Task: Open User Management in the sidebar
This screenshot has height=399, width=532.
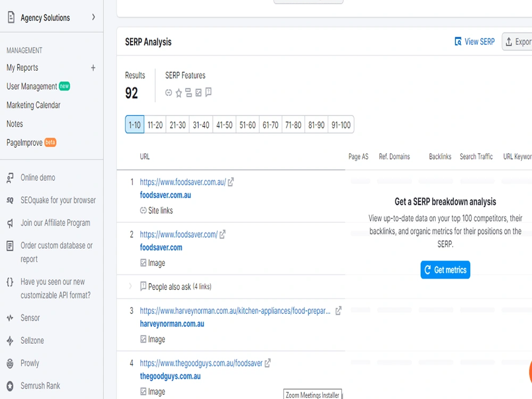Action: [32, 87]
